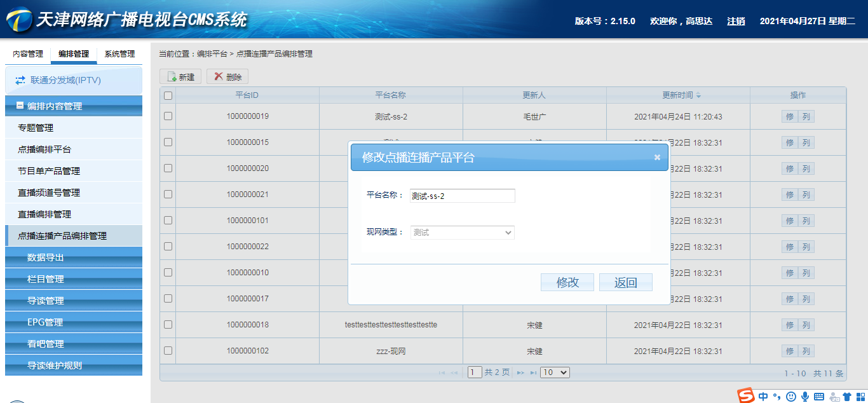Click 修 for row 1000000021
868x403 pixels.
click(790, 195)
